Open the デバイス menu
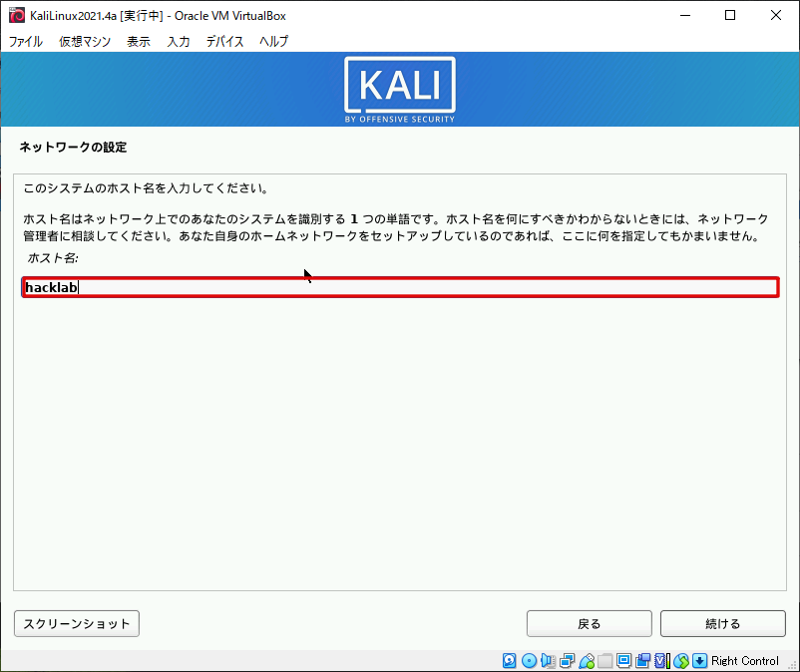Viewport: 800px width, 672px height. (x=224, y=41)
